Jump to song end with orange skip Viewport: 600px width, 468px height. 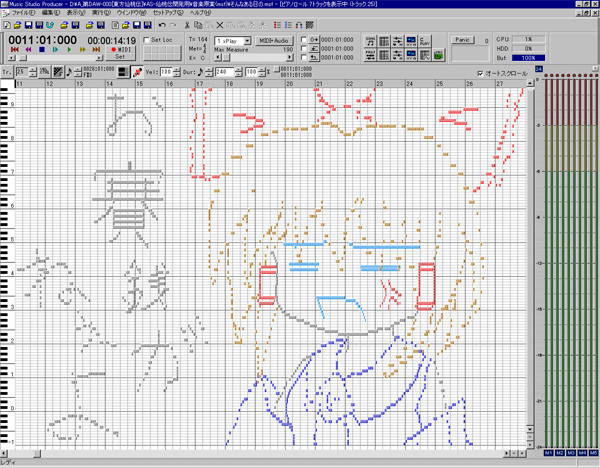click(96, 50)
